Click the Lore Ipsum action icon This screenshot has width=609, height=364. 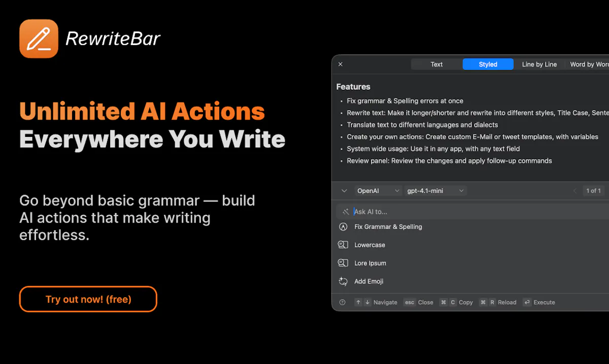[343, 263]
